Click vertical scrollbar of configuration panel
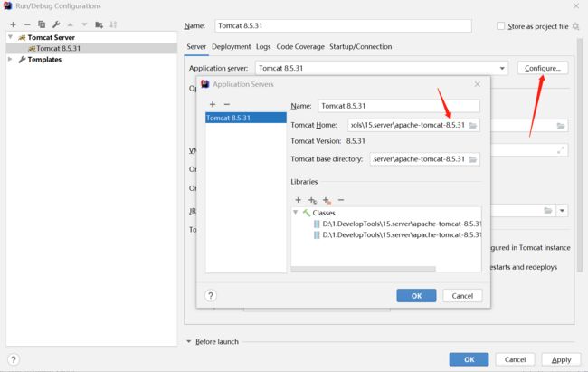This screenshot has height=372, width=588. [580, 154]
